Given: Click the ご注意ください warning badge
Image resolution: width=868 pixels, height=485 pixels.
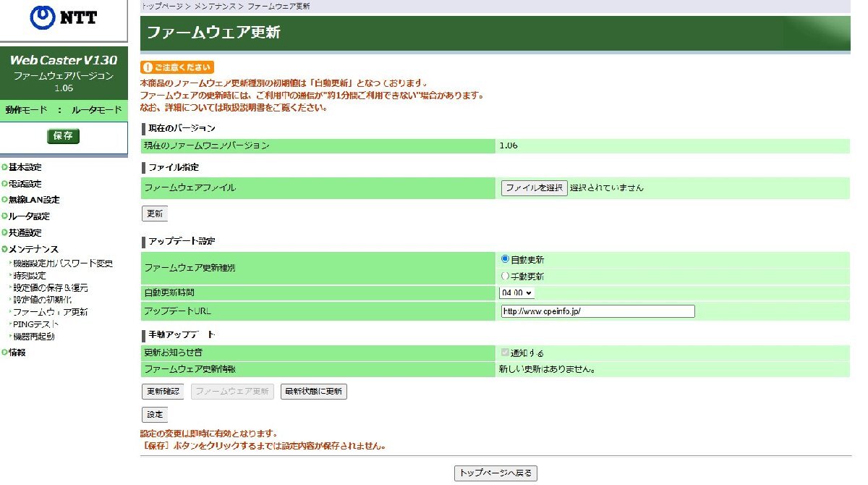Looking at the screenshot, I should (x=177, y=67).
